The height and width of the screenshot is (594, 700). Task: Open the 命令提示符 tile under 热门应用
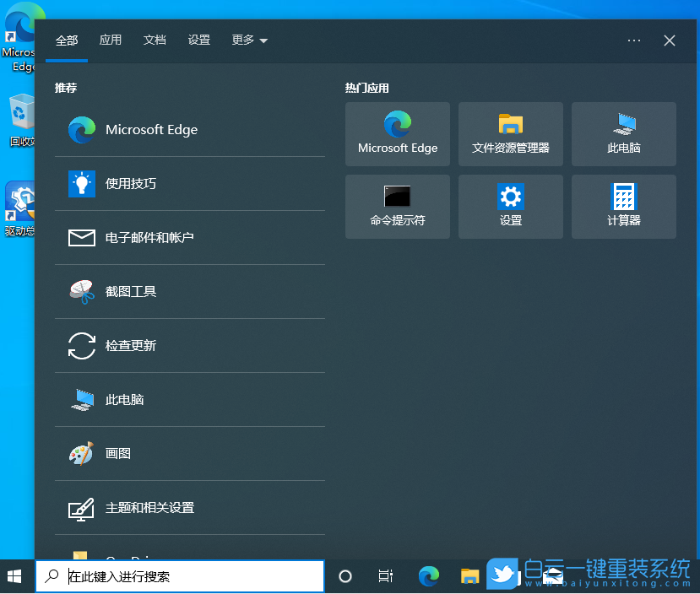coord(397,207)
